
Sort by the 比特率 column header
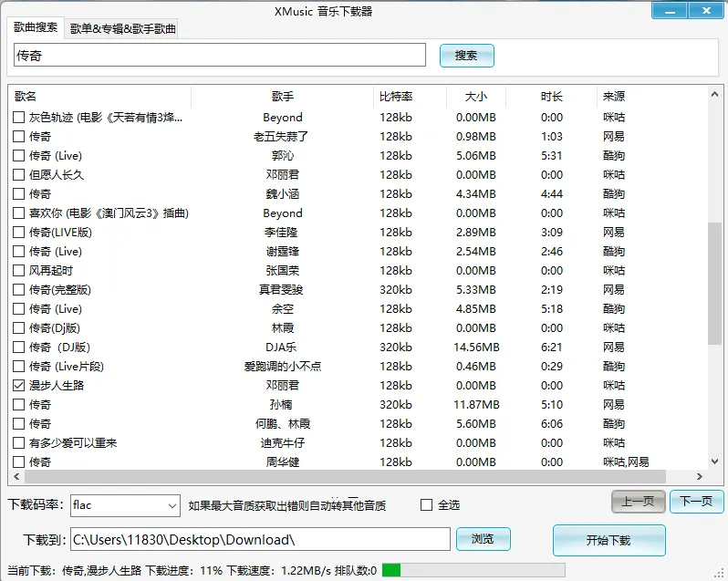click(410, 97)
